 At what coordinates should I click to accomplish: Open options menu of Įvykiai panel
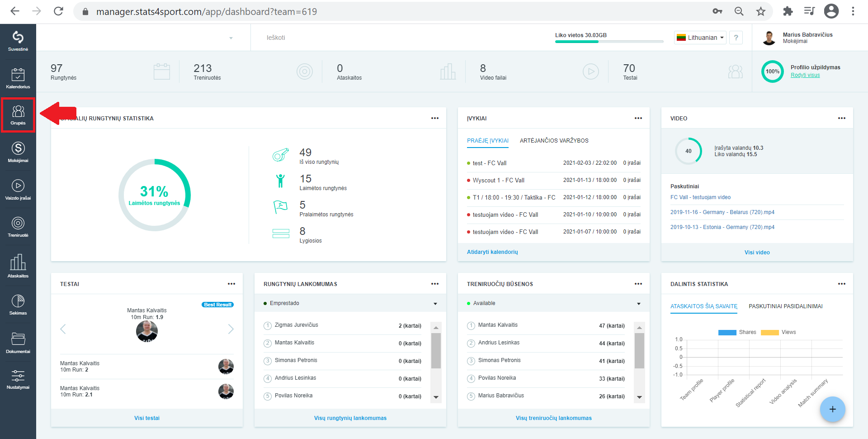638,118
